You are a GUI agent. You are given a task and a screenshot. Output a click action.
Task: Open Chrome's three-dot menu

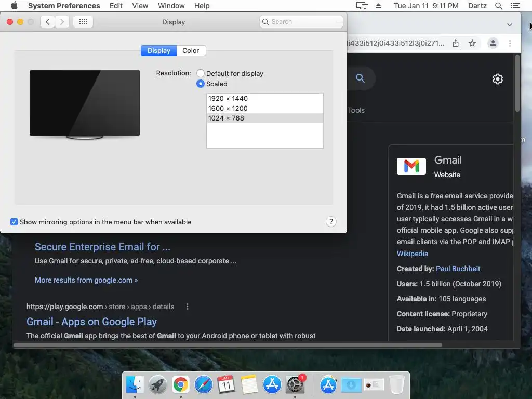[510, 43]
